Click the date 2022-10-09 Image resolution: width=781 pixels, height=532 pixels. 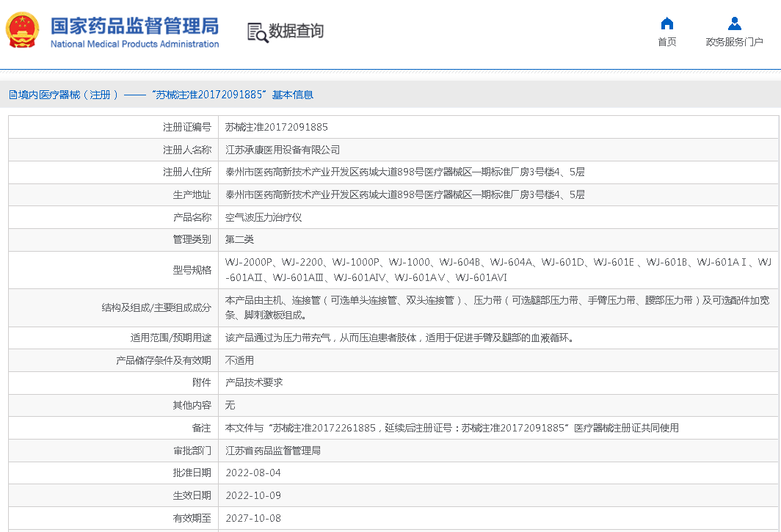point(253,495)
